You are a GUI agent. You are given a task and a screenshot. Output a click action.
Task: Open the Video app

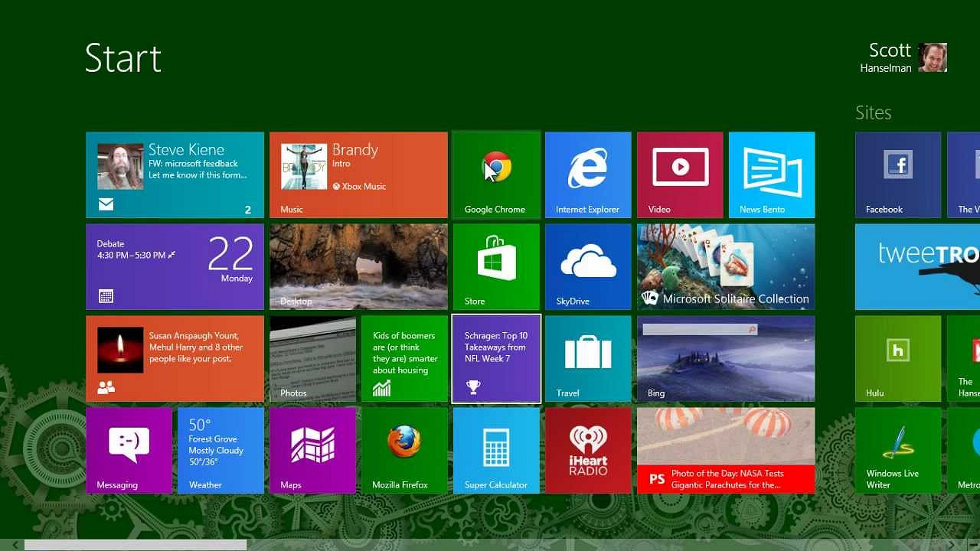tap(680, 174)
